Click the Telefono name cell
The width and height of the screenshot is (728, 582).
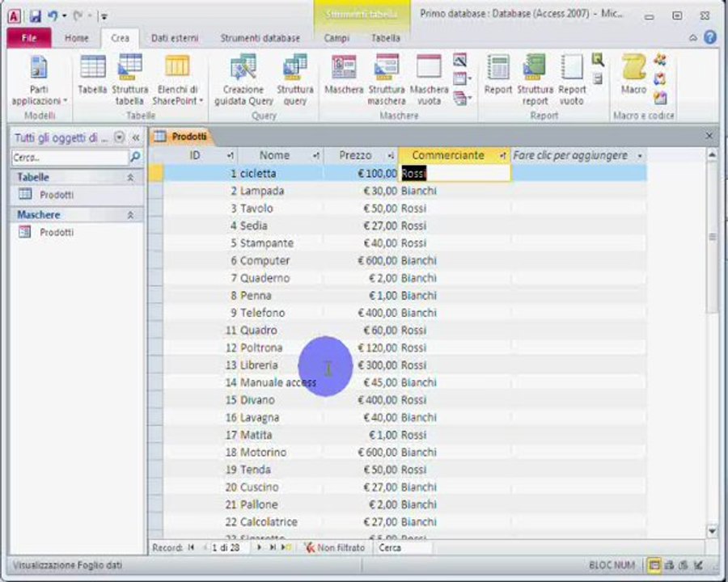tap(281, 313)
